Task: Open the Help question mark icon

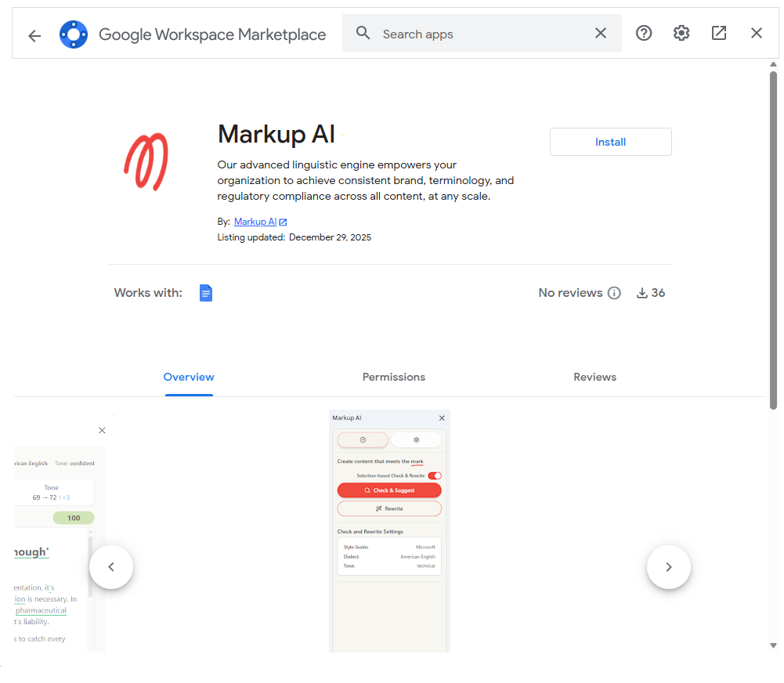Action: pyautogui.click(x=644, y=33)
